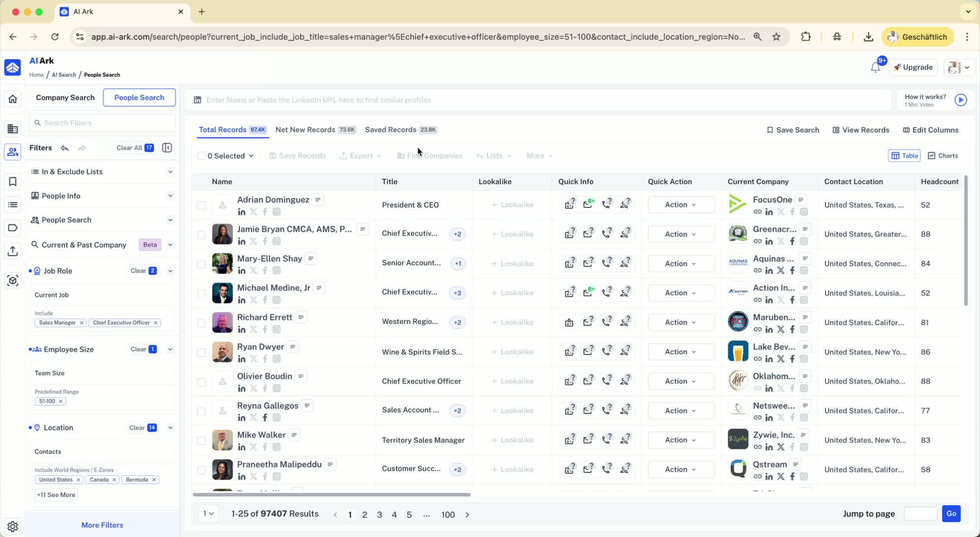Play the How it works video
This screenshot has height=537, width=980.
tap(961, 100)
